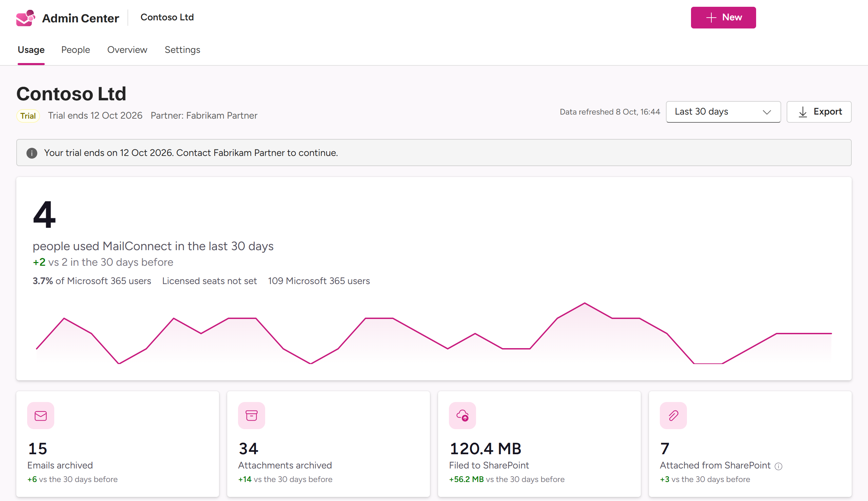This screenshot has width=868, height=501.
Task: Click the info icon beside Attached from SharePoint
Action: pyautogui.click(x=778, y=466)
